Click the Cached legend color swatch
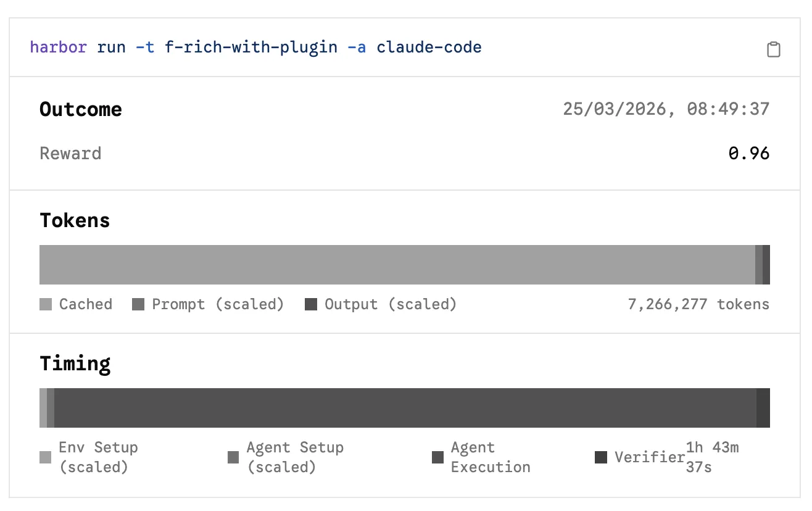 click(x=46, y=304)
